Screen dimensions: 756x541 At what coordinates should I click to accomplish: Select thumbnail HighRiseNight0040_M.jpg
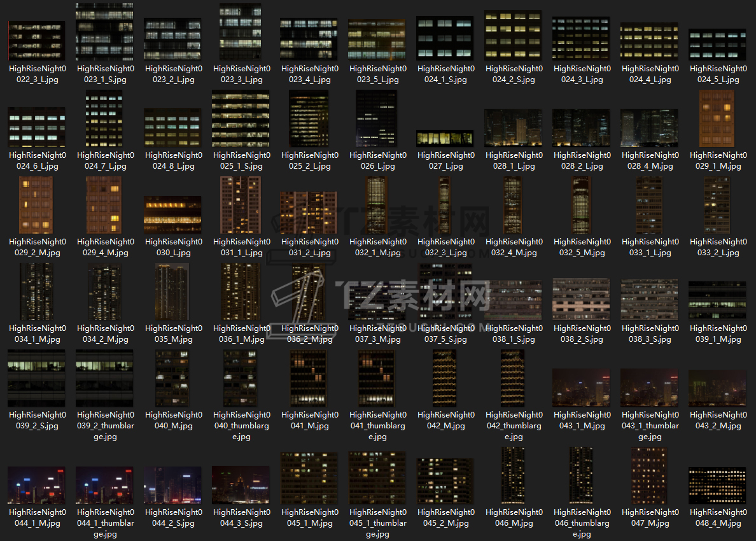click(172, 378)
